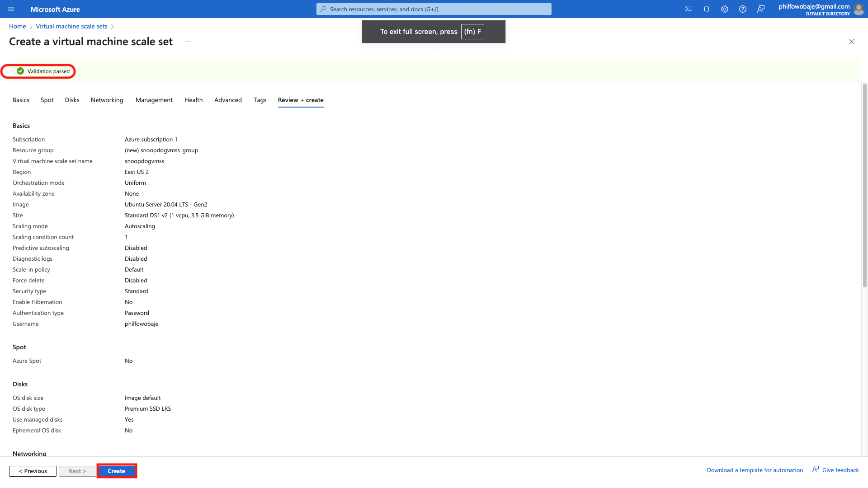Navigate to Virtual machine scale sets breadcrumb
Screen dimensions: 868x488
pyautogui.click(x=71, y=26)
